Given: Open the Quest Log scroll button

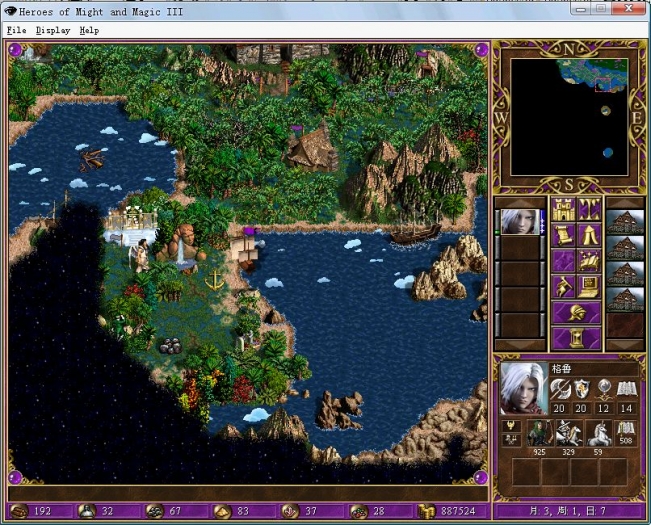Looking at the screenshot, I should pos(563,235).
